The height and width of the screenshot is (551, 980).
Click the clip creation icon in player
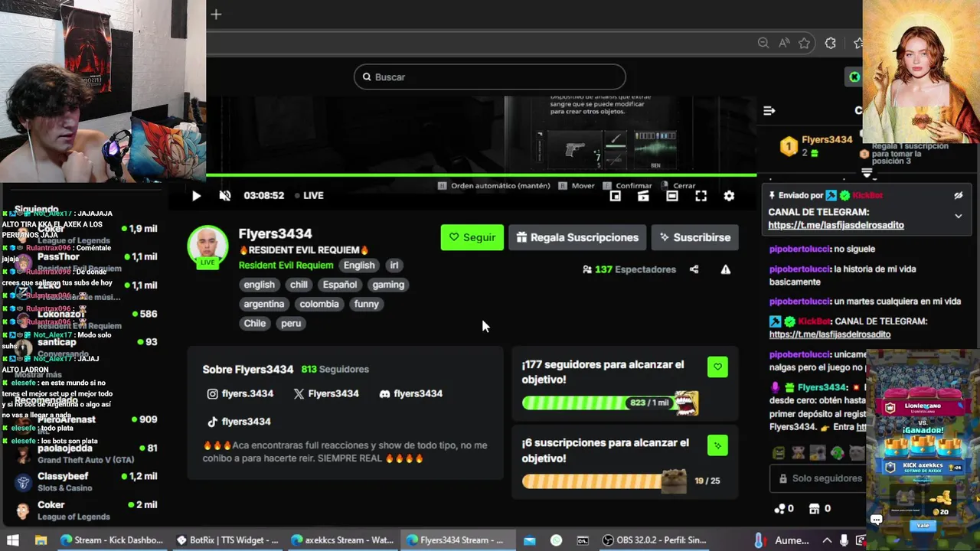643,196
